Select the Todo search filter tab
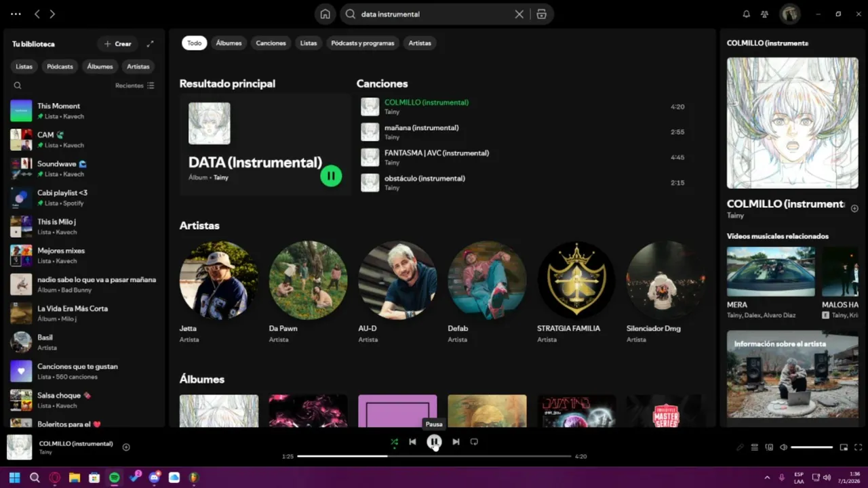The image size is (868, 488). pyautogui.click(x=194, y=43)
